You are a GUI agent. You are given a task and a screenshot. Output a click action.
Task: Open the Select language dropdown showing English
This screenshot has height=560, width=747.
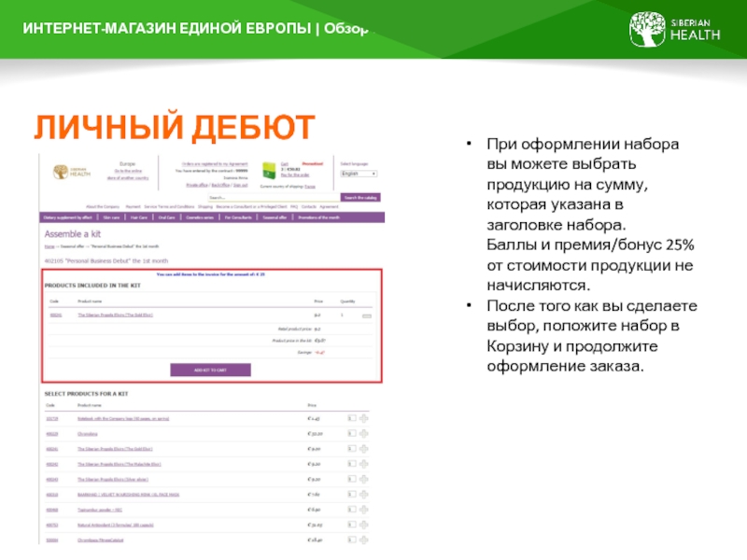click(x=359, y=174)
